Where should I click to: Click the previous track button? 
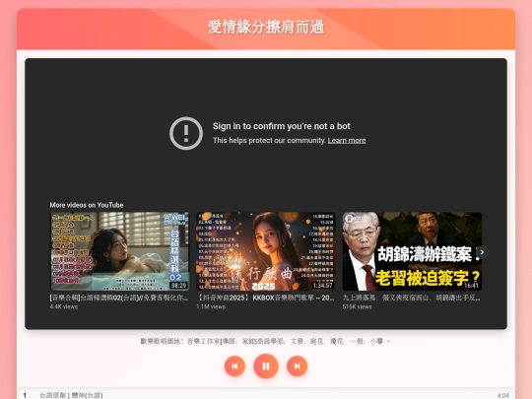234,366
